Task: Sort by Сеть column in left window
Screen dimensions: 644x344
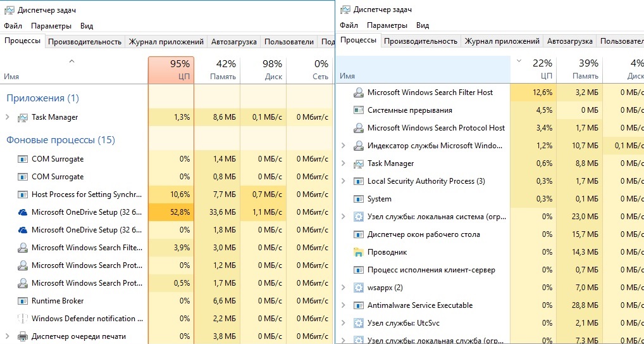Action: [309, 70]
